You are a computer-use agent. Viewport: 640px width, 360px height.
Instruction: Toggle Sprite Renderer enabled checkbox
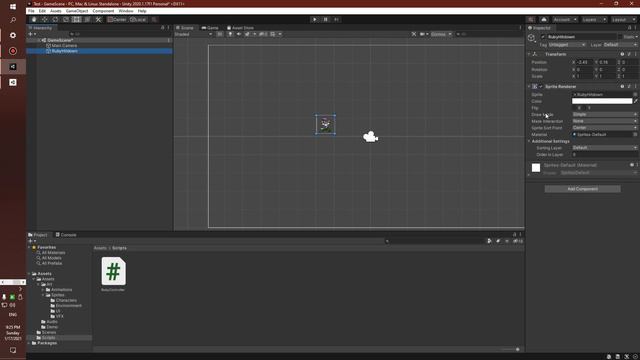(541, 87)
